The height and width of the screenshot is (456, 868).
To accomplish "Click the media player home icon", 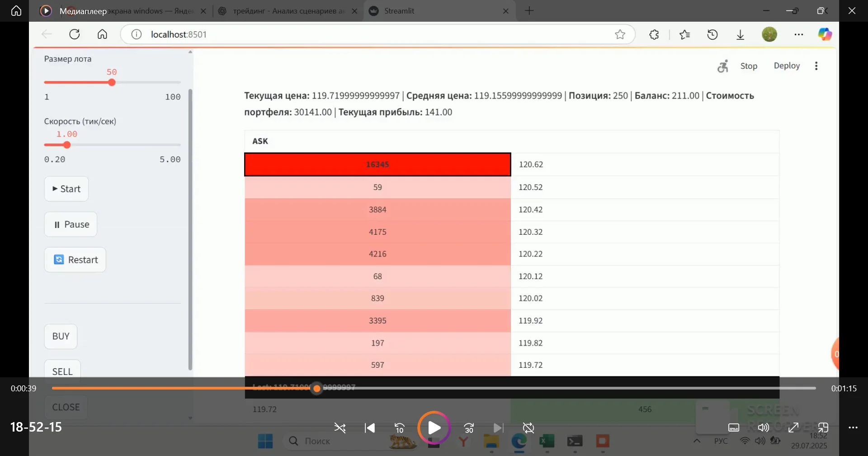I will [16, 10].
